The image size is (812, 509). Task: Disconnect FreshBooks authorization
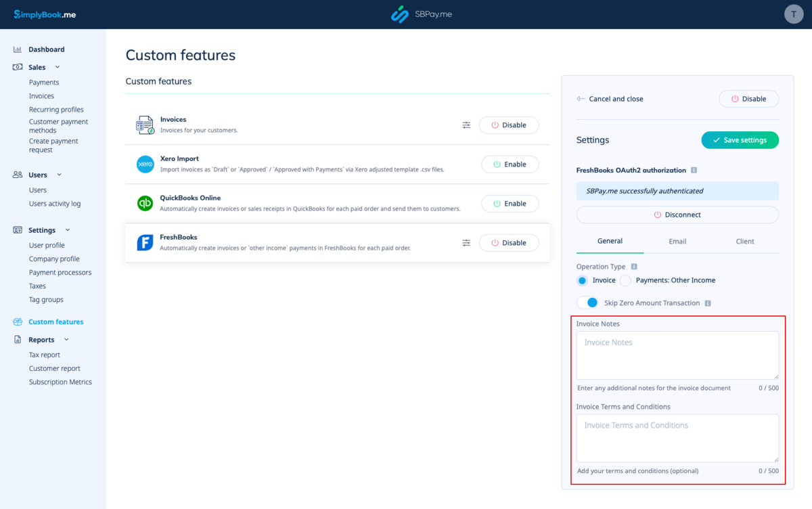click(677, 215)
